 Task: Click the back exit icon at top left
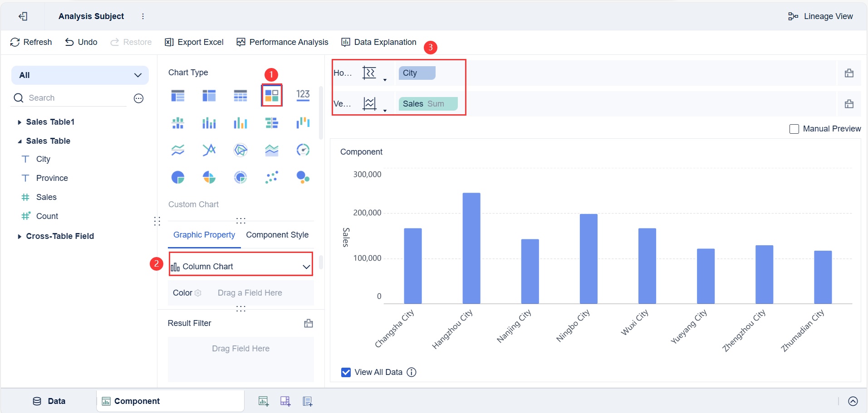(x=23, y=16)
